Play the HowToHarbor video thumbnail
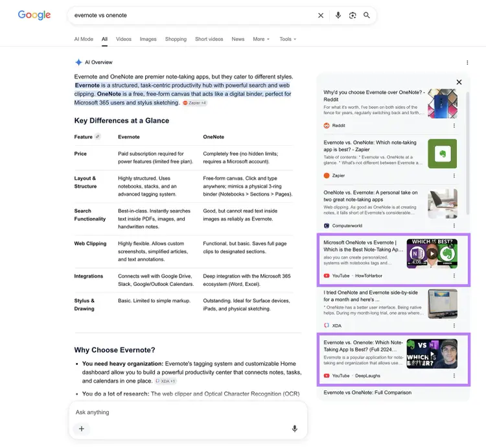The width and height of the screenshot is (486, 448). click(432, 253)
